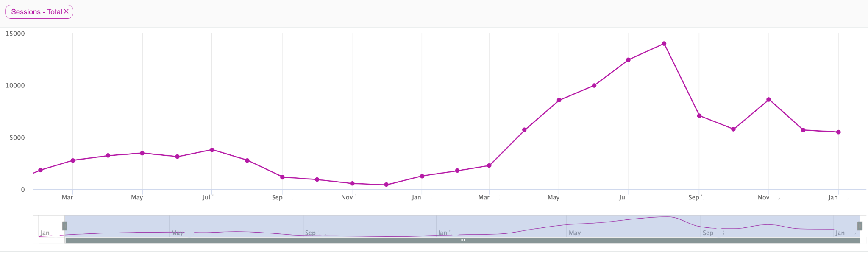Image resolution: width=868 pixels, height=258 pixels.
Task: Click the data point at 10000 sessions
Action: [594, 85]
